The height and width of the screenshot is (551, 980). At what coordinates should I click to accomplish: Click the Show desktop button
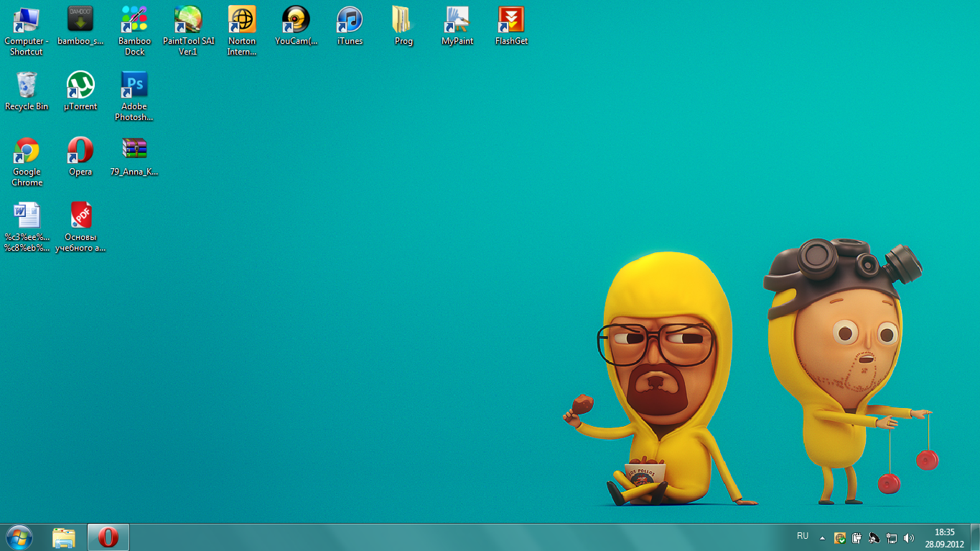tap(974, 537)
